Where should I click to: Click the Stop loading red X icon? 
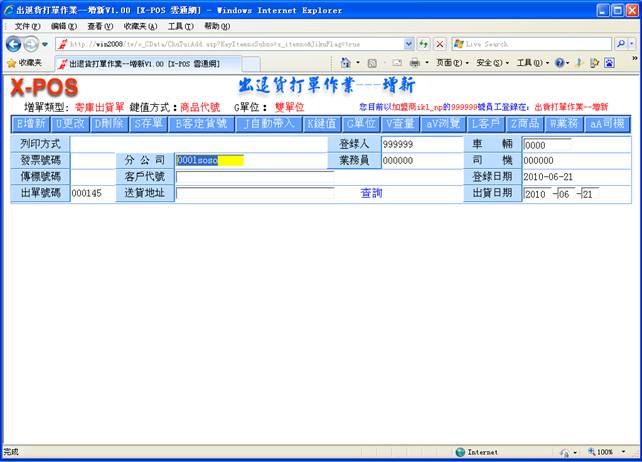tap(440, 44)
